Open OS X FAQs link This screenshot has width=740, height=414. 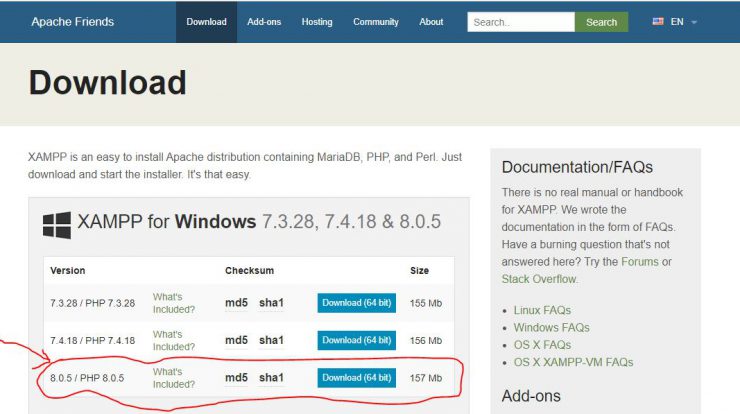542,345
